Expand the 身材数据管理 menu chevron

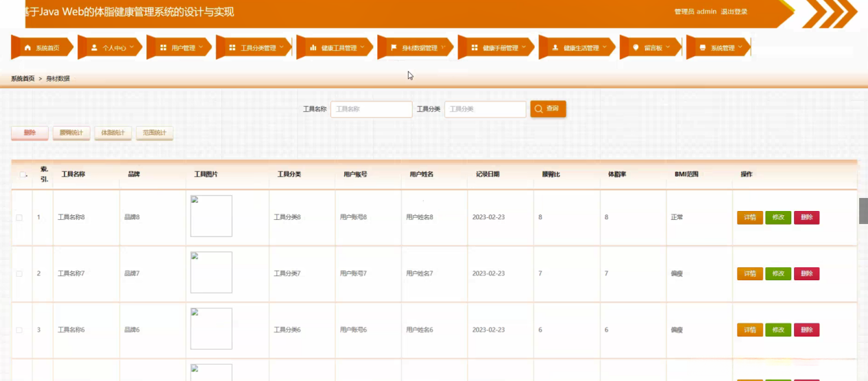point(443,47)
